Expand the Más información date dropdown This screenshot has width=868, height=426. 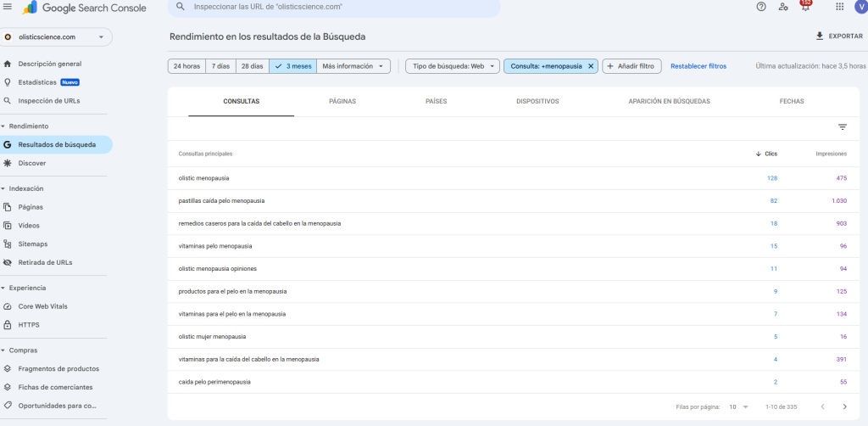353,66
